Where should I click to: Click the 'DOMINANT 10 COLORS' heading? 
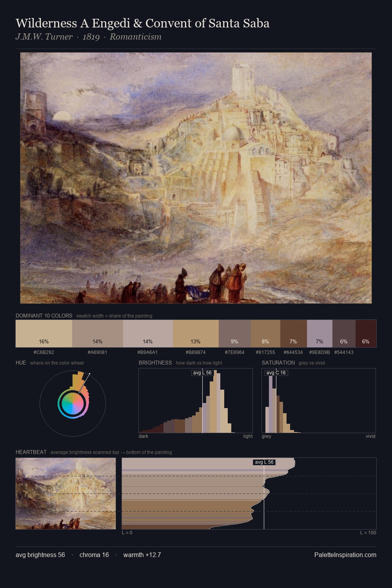44,316
